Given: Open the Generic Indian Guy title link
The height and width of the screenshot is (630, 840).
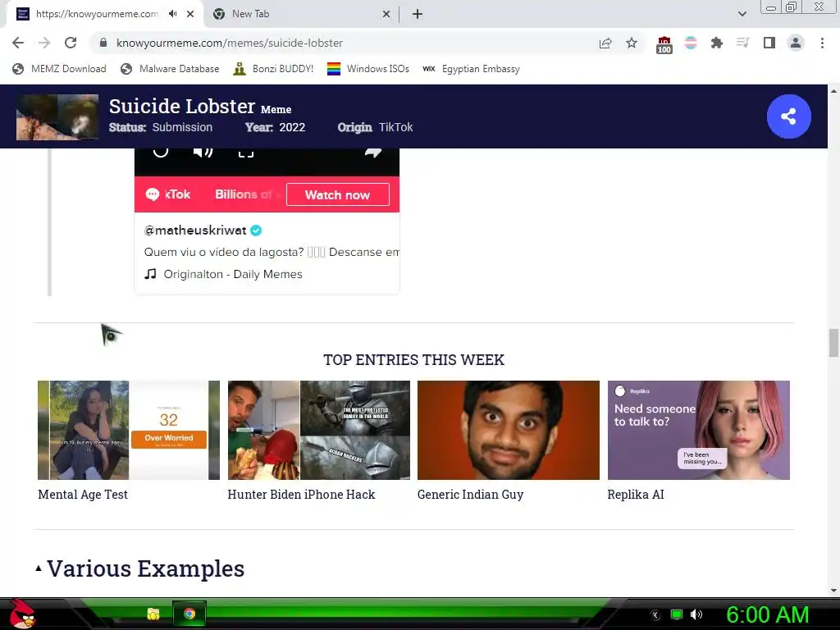Looking at the screenshot, I should coord(470,495).
